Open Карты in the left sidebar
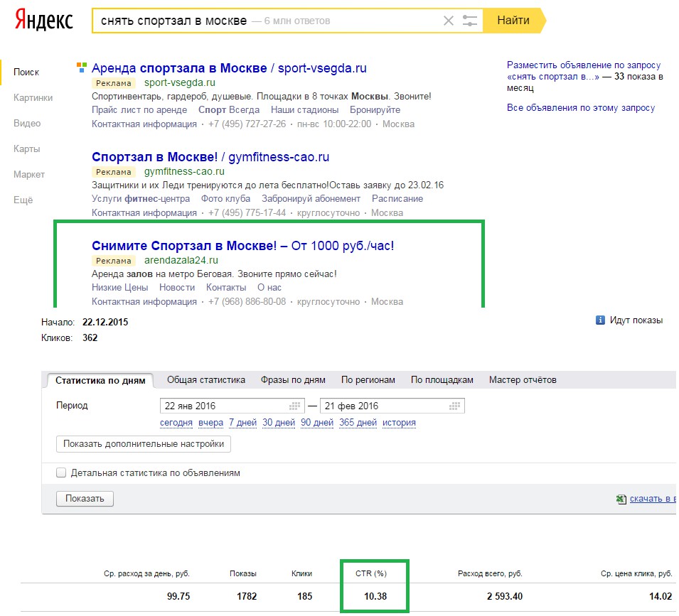This screenshot has height=616, width=679. coord(26,148)
